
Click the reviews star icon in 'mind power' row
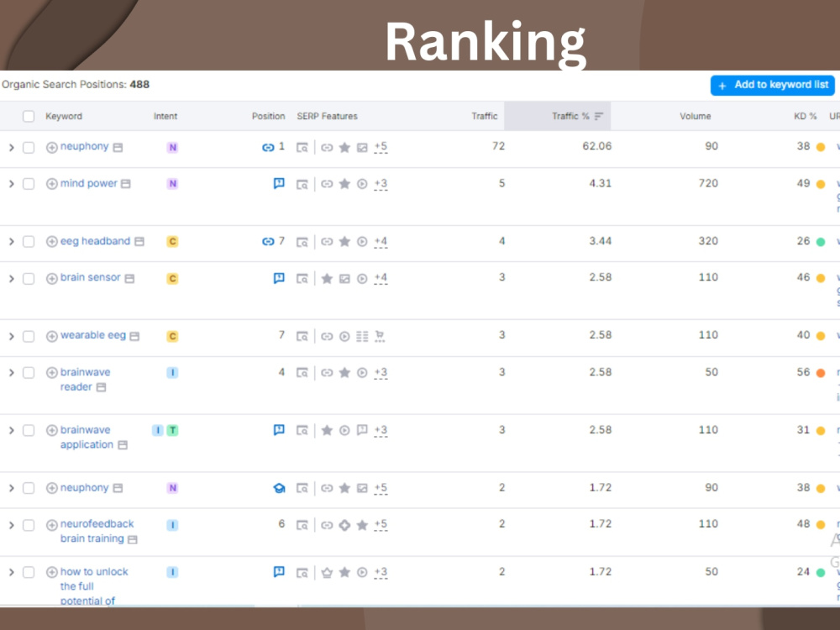[344, 184]
